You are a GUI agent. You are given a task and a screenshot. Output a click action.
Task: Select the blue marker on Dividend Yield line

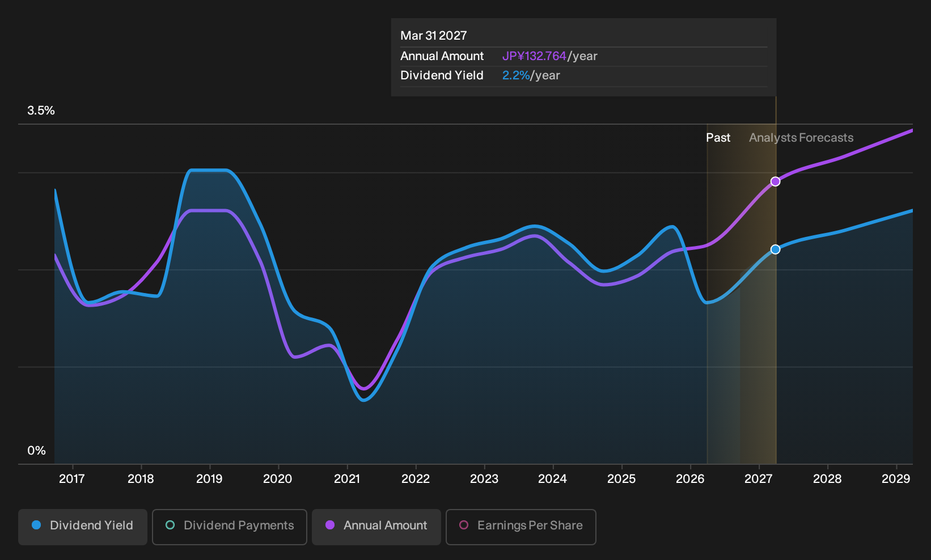point(775,249)
